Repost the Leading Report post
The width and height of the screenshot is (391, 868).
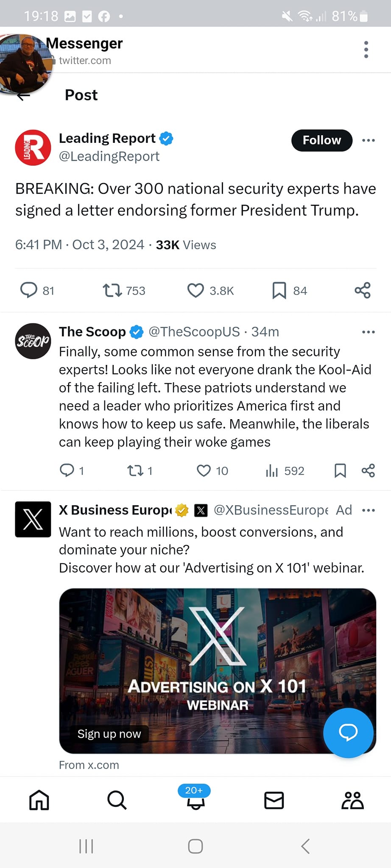click(x=112, y=290)
